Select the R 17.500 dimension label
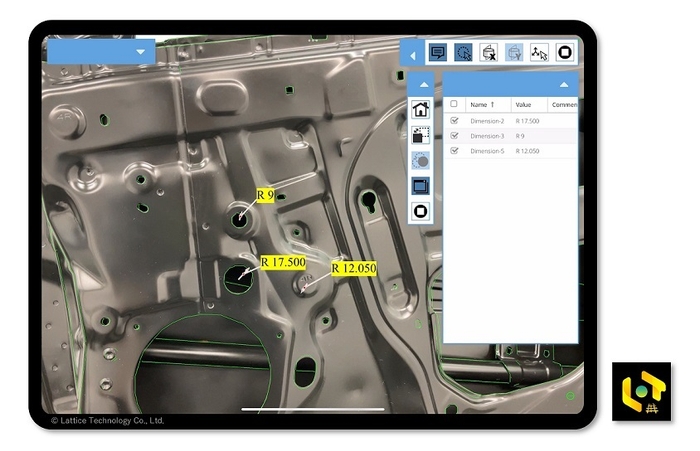 (x=282, y=263)
